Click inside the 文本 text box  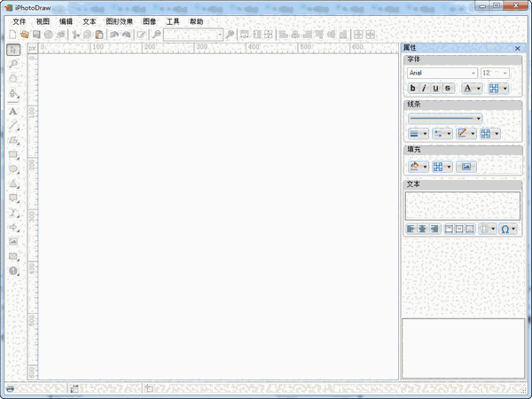pos(463,206)
